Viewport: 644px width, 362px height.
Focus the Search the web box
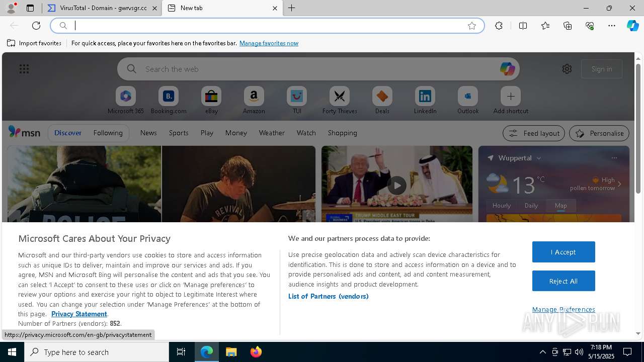(x=318, y=69)
